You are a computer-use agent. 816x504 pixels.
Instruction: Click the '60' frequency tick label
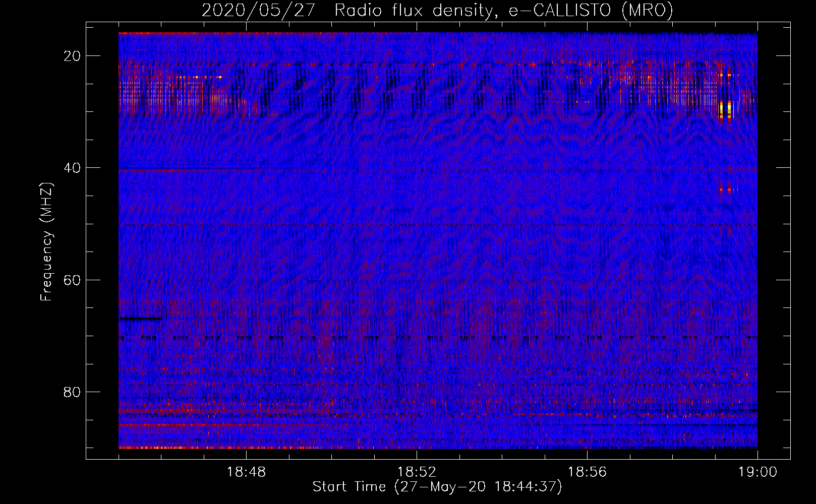(73, 280)
